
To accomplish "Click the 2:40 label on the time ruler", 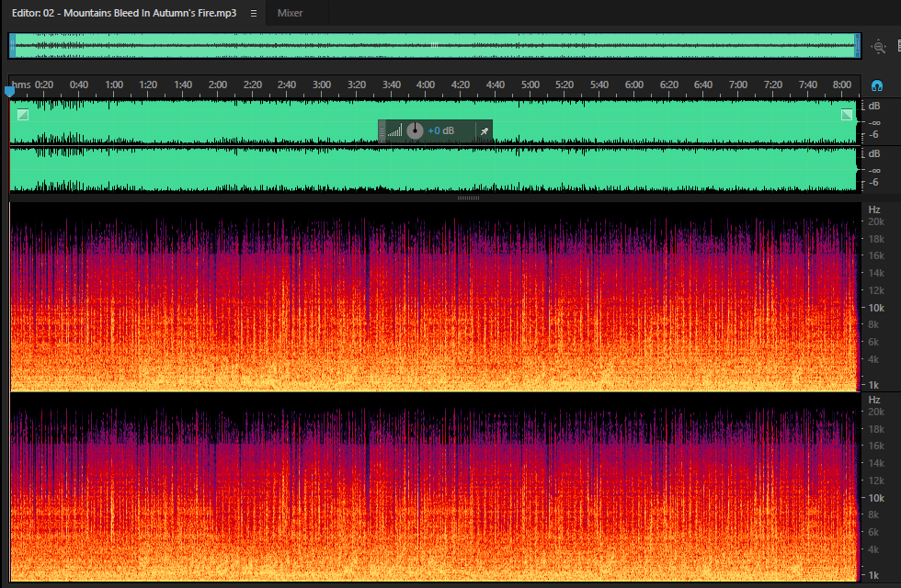I will tap(287, 85).
